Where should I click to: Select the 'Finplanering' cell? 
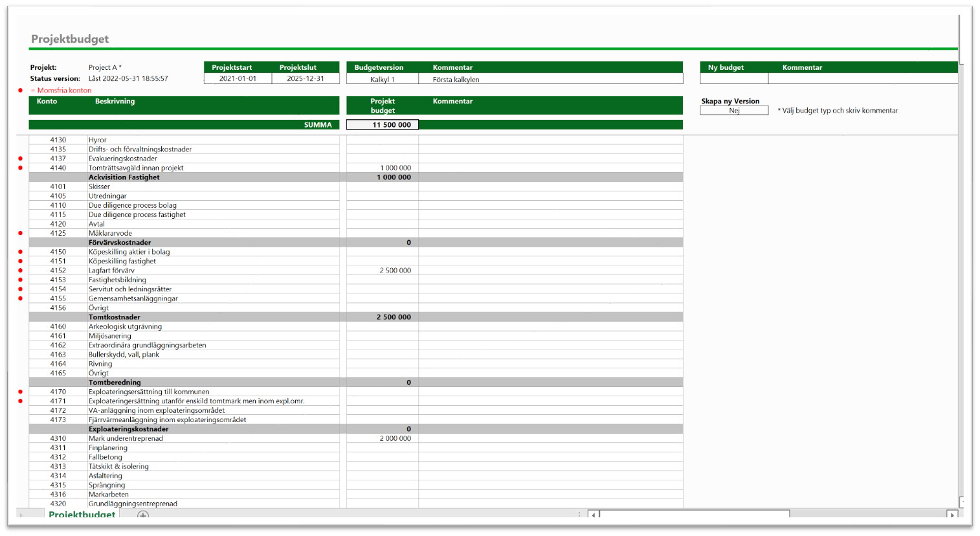214,448
